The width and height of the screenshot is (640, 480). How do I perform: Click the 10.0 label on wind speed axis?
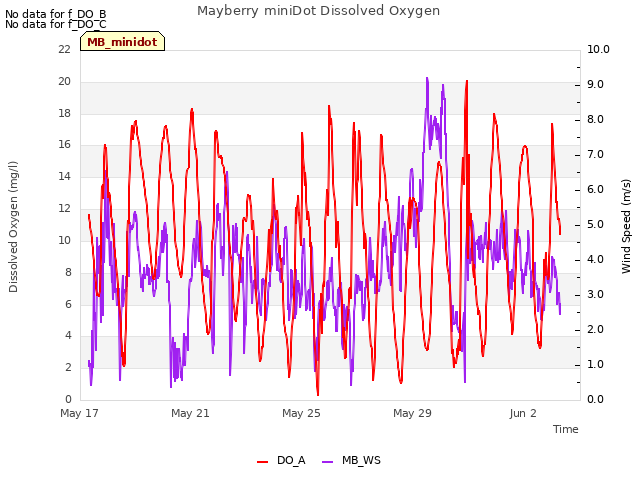point(598,49)
